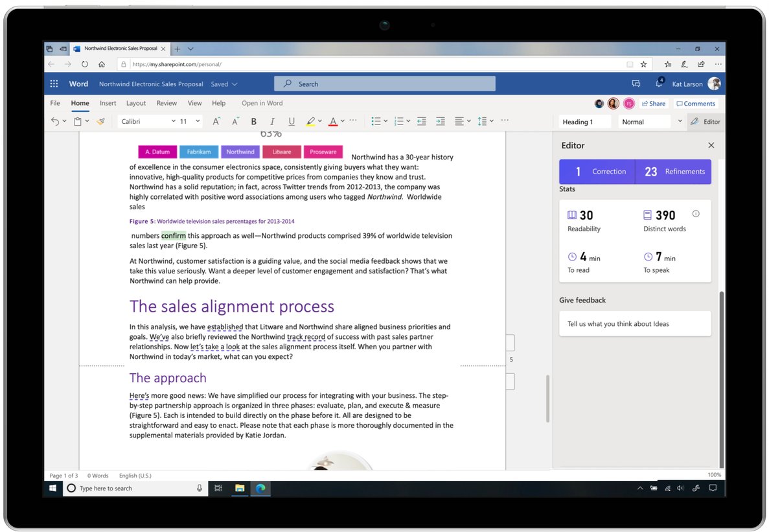Screen dimensions: 769x532
Task: Open the Saved status dropdown
Action: [x=224, y=84]
